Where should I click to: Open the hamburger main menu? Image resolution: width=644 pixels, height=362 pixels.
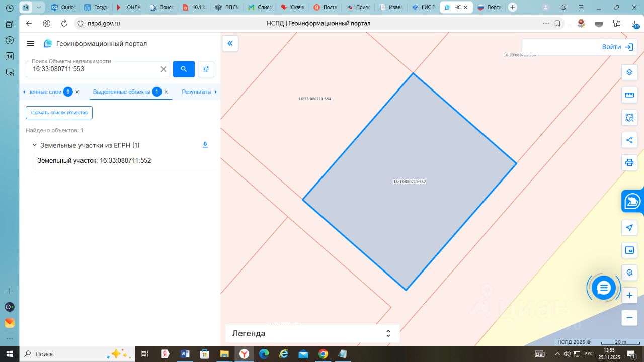(31, 44)
